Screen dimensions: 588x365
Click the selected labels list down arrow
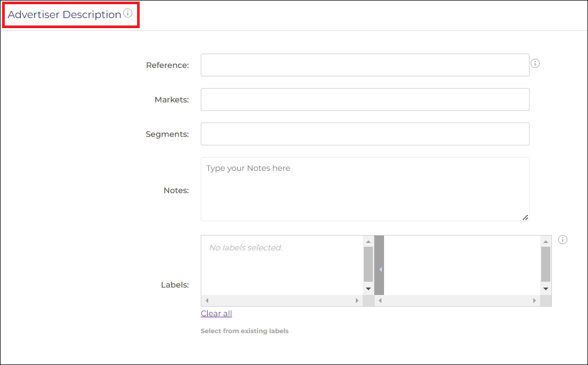click(368, 289)
